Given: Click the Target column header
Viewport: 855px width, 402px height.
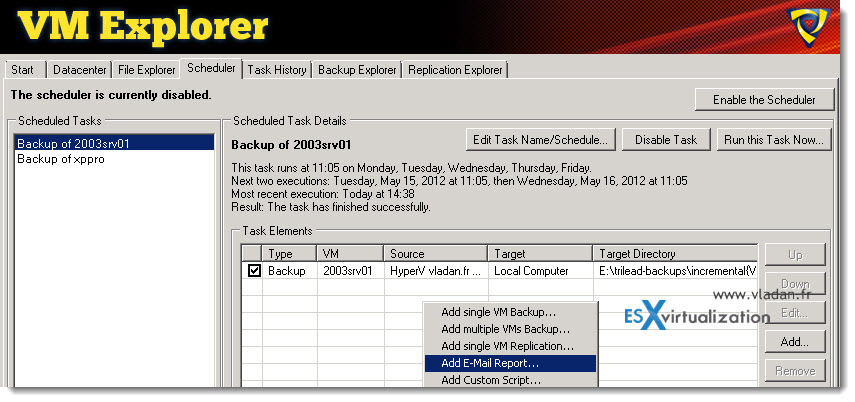Looking at the screenshot, I should [x=540, y=254].
